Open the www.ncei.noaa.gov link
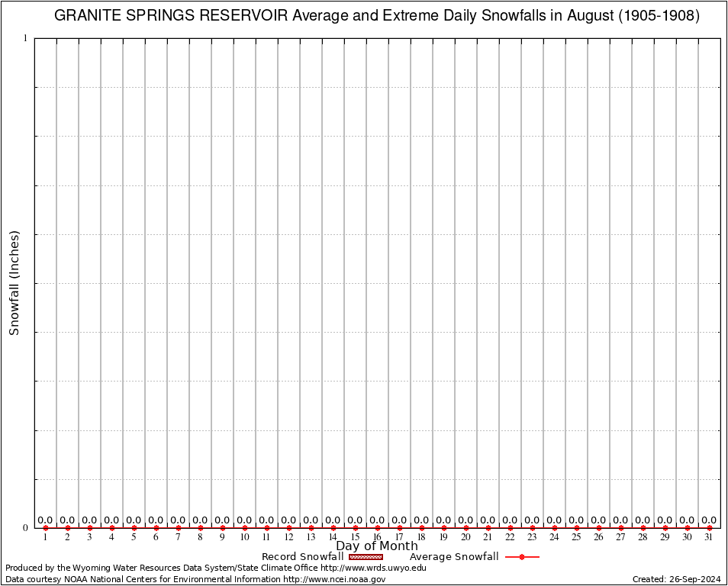Image resolution: width=728 pixels, height=586 pixels. coord(334,579)
